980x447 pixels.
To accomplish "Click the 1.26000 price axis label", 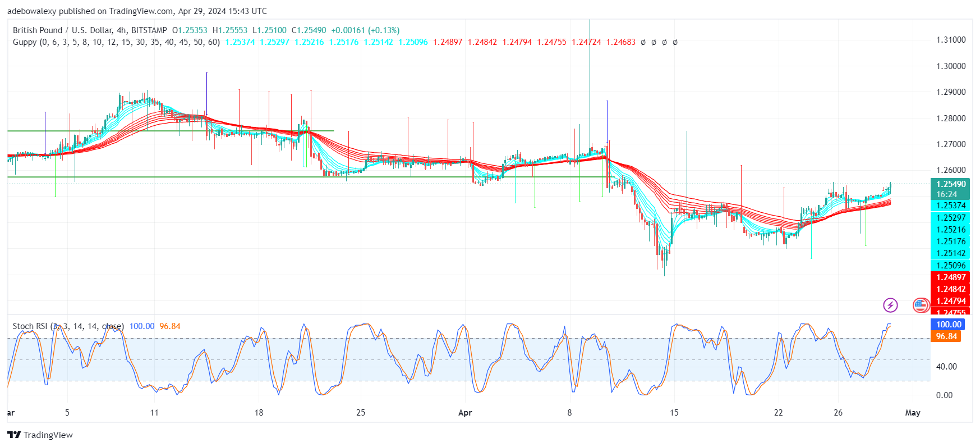I will (x=951, y=170).
